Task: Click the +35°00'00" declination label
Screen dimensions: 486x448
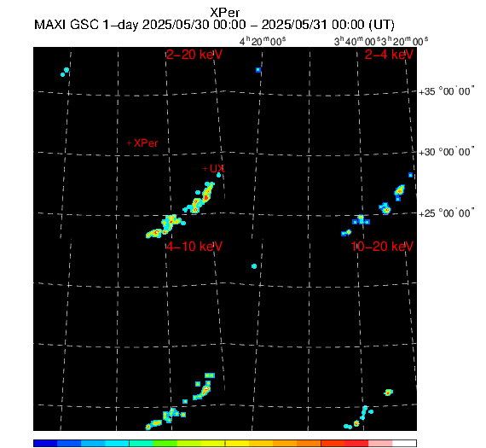Action: pos(446,91)
